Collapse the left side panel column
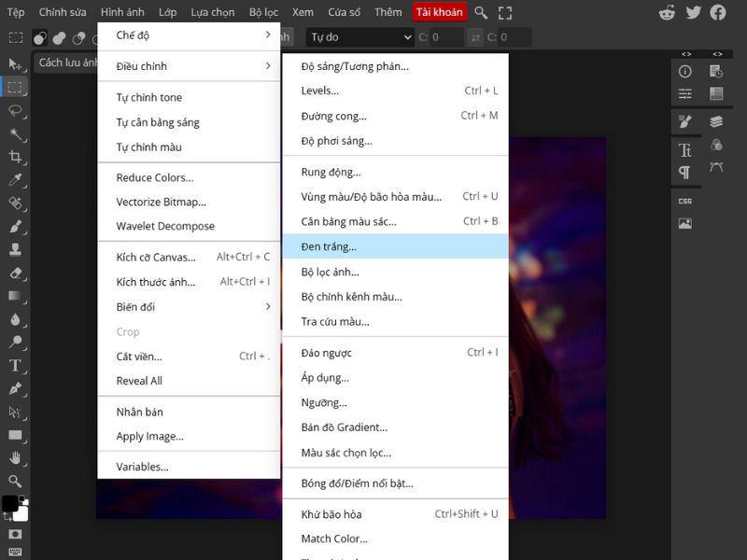The height and width of the screenshot is (560, 747). point(686,54)
